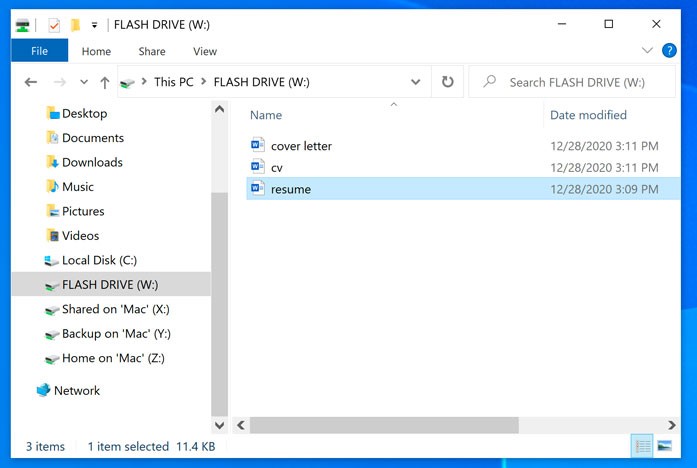The height and width of the screenshot is (468, 697).
Task: Open the Quick Access Toolbar customize dropdown
Action: (94, 25)
